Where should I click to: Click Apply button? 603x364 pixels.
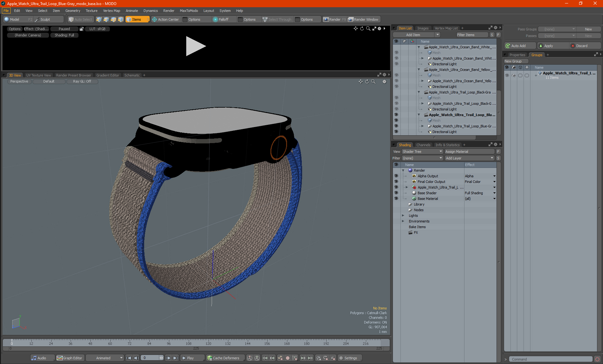pyautogui.click(x=552, y=46)
